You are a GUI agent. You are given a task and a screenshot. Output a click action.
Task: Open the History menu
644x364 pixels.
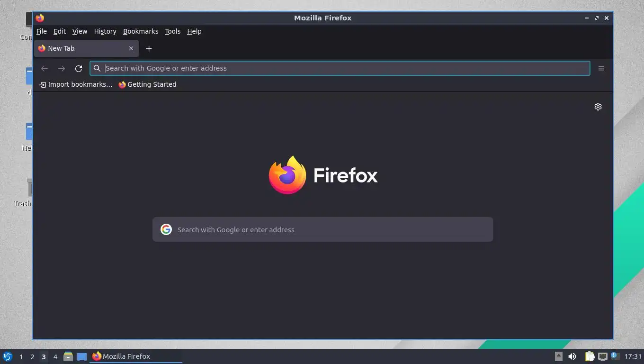coord(105,31)
